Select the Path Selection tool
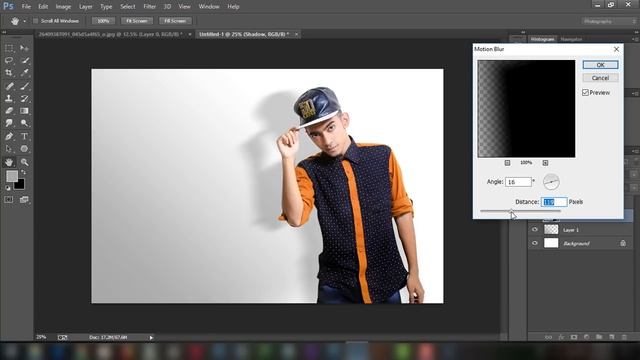Screen dimensions: 640x360 coord(9,149)
